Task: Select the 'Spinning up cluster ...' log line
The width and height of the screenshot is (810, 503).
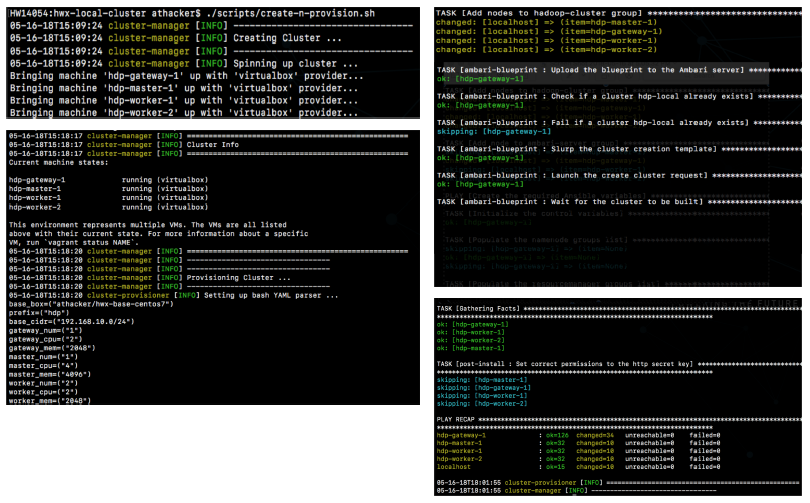Action: [184, 64]
